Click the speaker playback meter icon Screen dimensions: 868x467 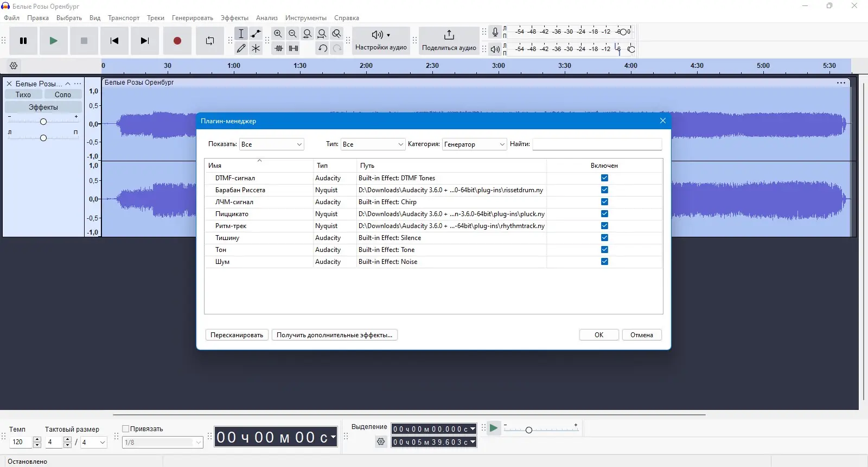coord(495,49)
